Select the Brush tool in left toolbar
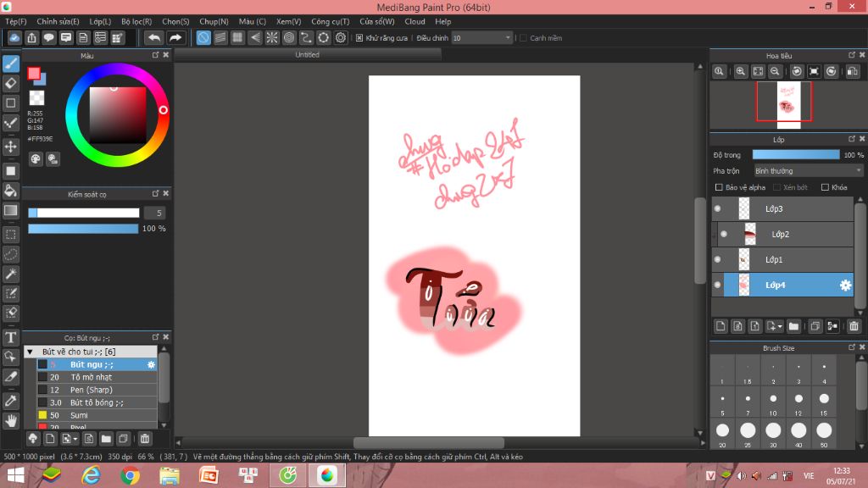 coord(10,64)
